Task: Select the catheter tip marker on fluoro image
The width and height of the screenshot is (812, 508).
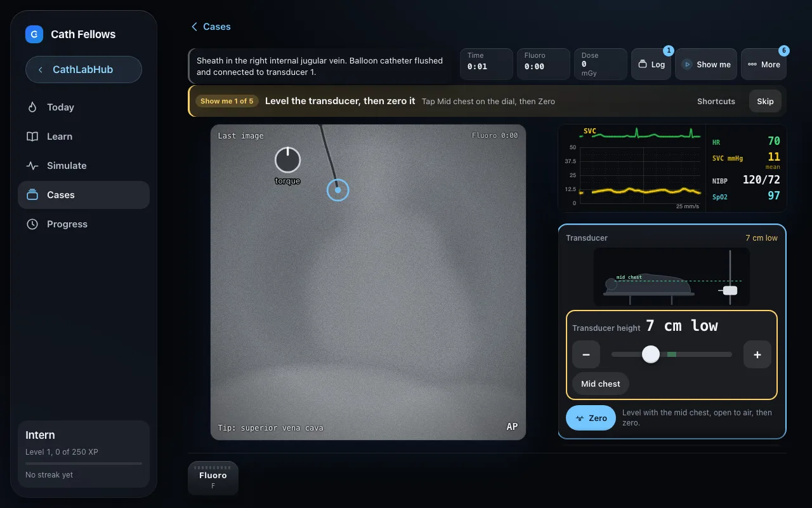Action: click(337, 190)
